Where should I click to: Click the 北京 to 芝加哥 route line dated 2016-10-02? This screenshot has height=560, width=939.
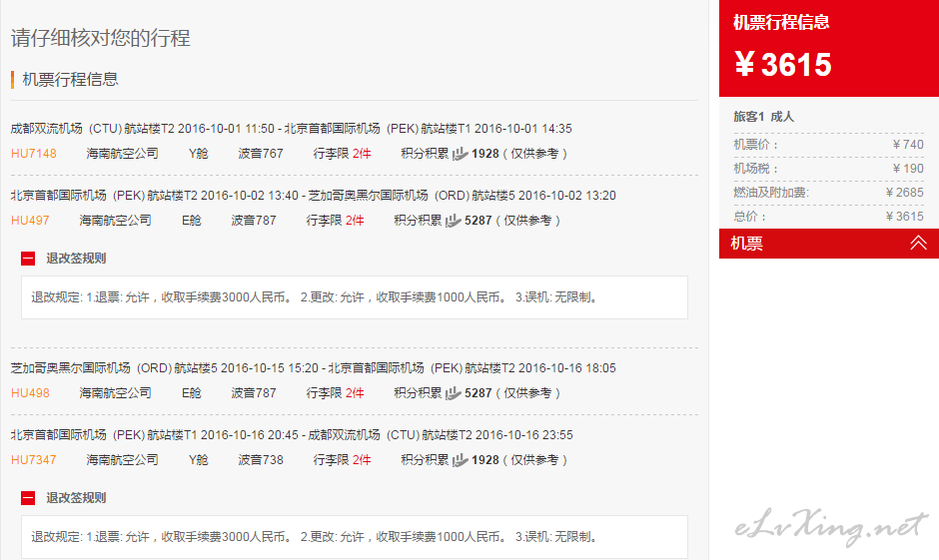[314, 196]
